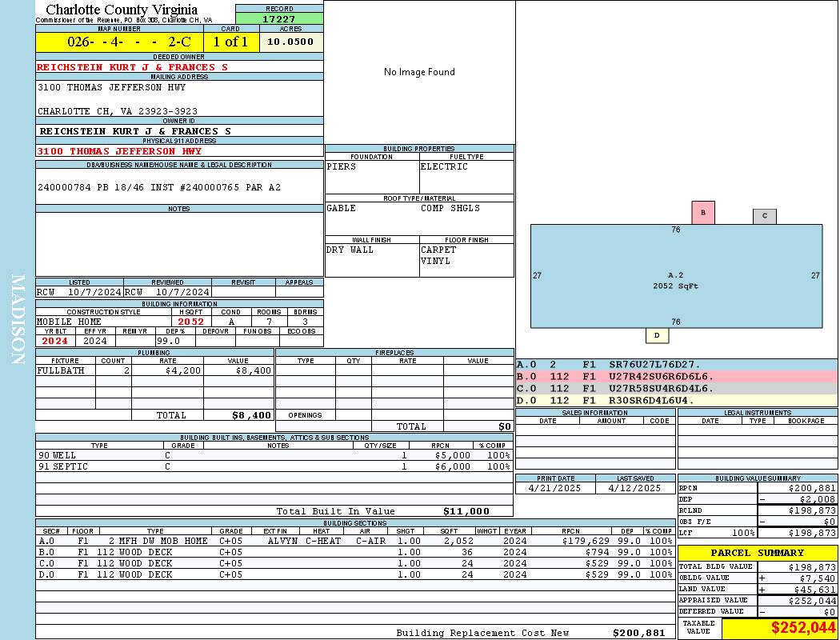Click Charlotte County Virginia title
The width and height of the screenshot is (840, 640).
tap(122, 10)
